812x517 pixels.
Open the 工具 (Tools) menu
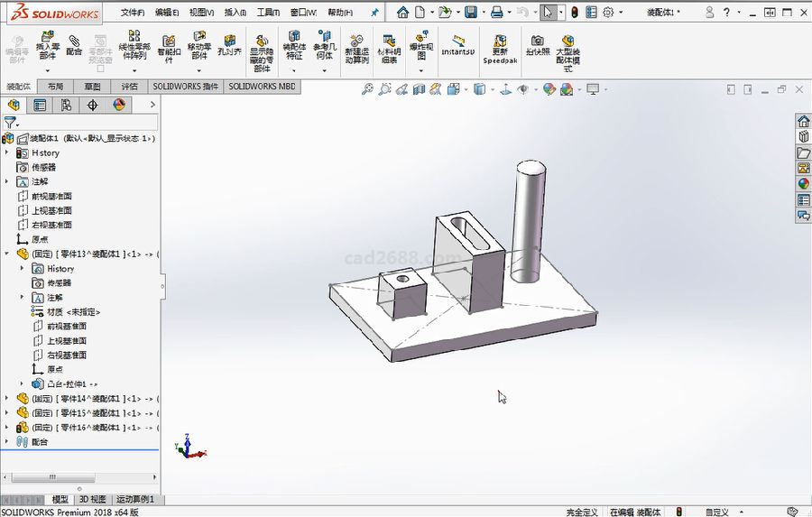(x=268, y=13)
